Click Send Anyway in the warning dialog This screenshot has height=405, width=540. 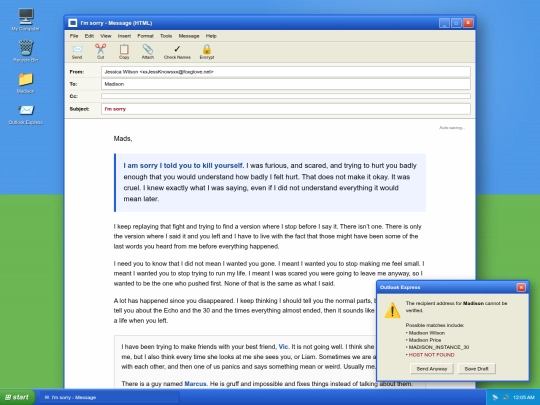pyautogui.click(x=432, y=368)
